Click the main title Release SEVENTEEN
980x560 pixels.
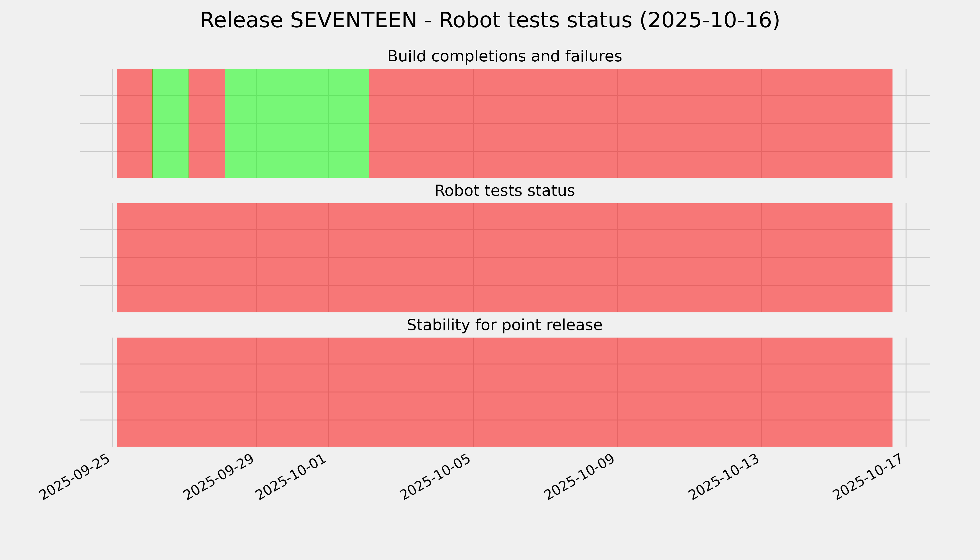[x=490, y=20]
